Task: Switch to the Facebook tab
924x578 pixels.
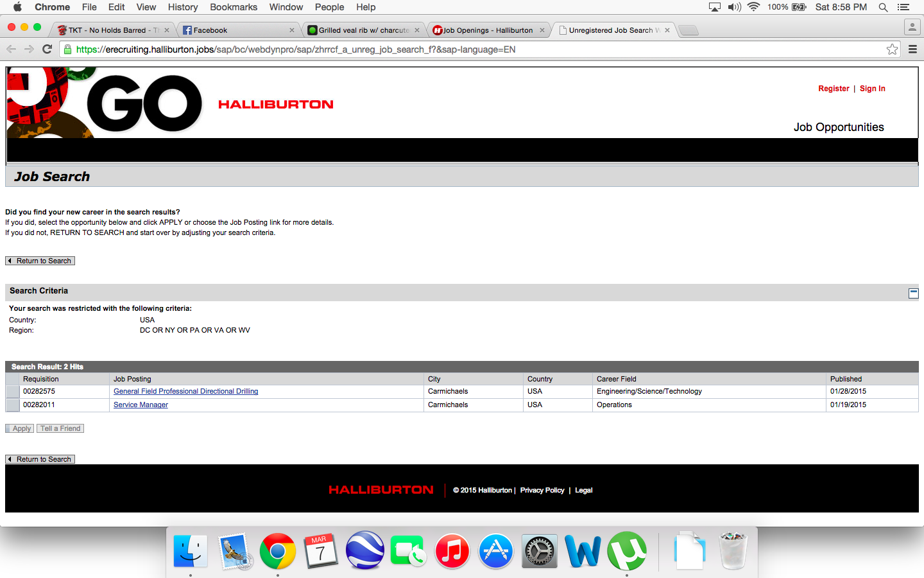Action: coord(237,30)
